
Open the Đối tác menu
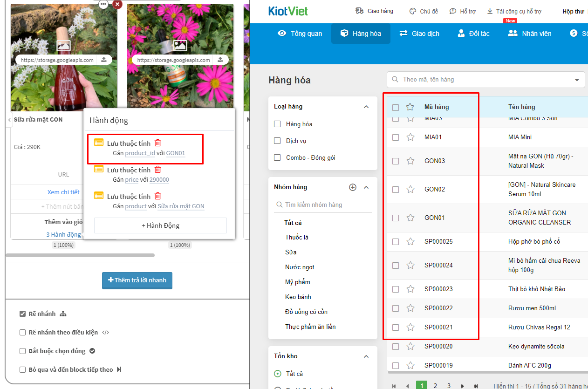tap(473, 34)
